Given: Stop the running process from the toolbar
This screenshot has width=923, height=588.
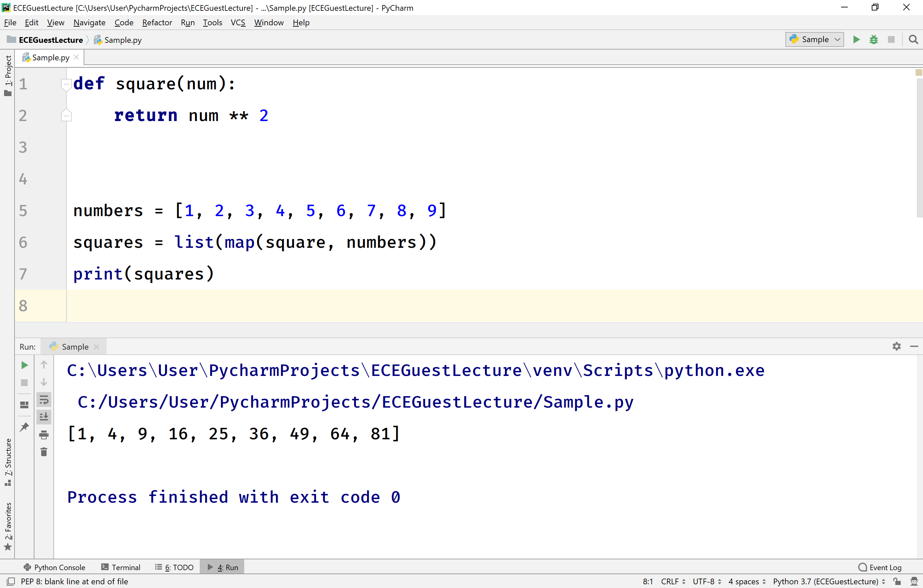Looking at the screenshot, I should (891, 39).
